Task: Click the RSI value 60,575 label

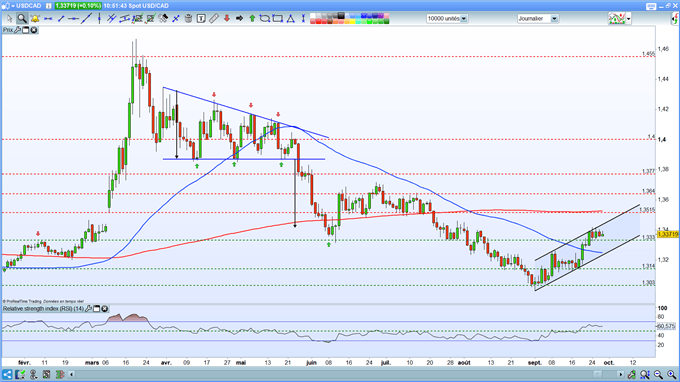Action: coord(666,326)
